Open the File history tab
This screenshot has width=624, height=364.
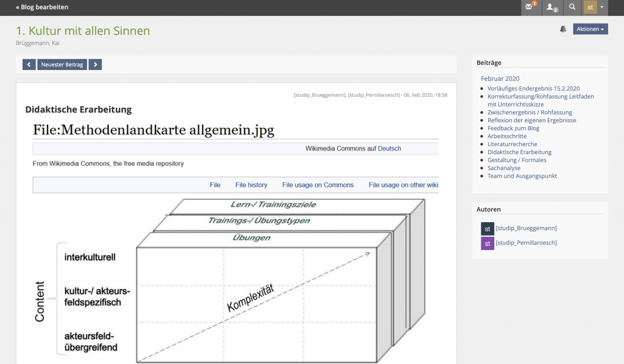(251, 185)
